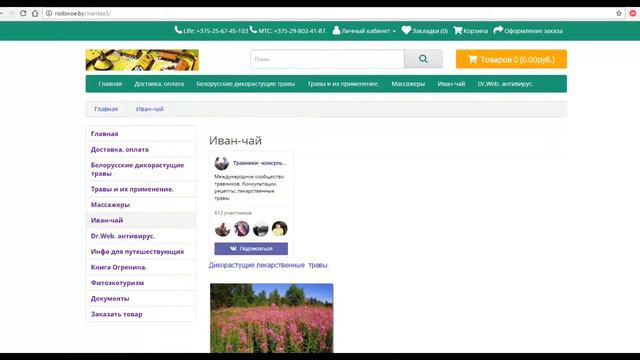Click second member avatar in VK widget
Screen dimensions: 640x360
click(242, 229)
